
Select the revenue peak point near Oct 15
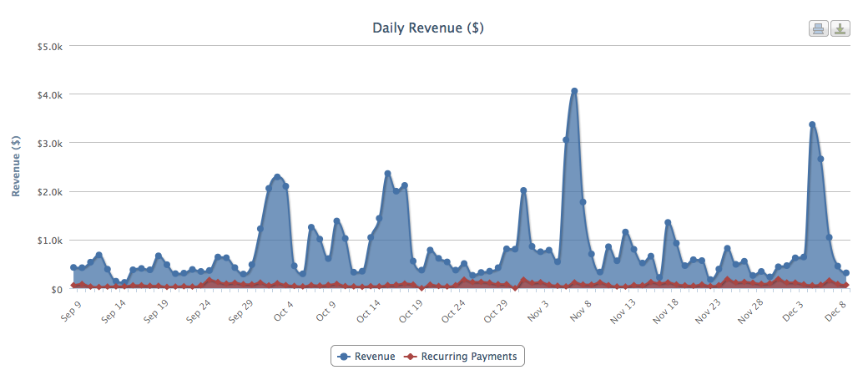[x=387, y=174]
